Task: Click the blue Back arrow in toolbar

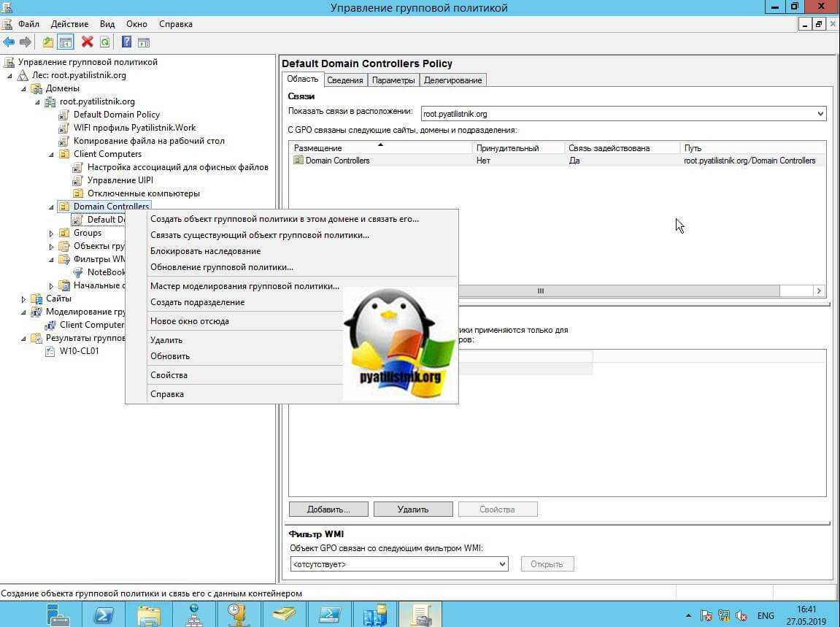Action: point(9,42)
